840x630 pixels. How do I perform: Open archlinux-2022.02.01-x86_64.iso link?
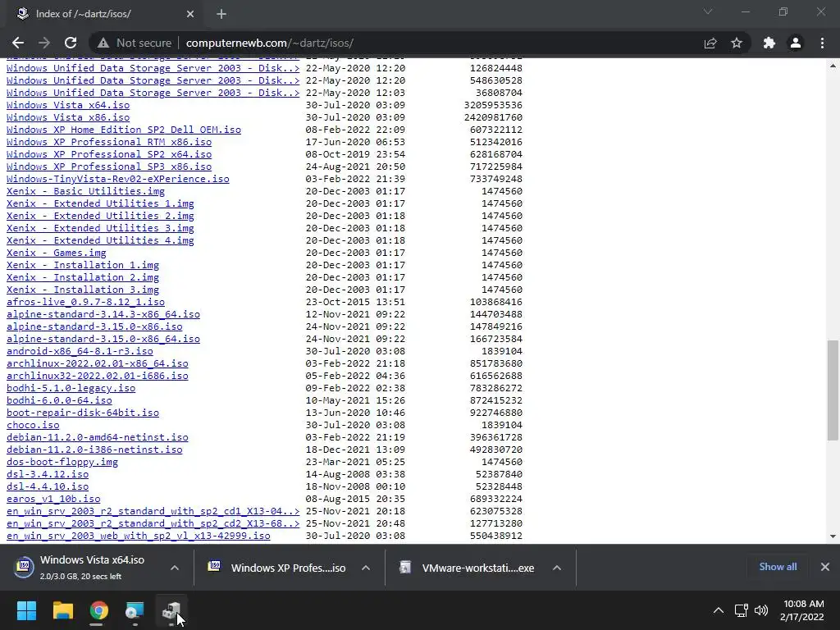click(98, 363)
